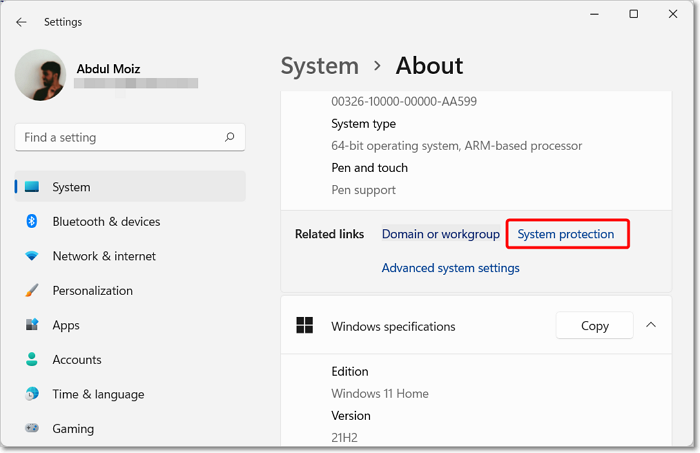Select the Personalization label
The width and height of the screenshot is (700, 453).
92,291
